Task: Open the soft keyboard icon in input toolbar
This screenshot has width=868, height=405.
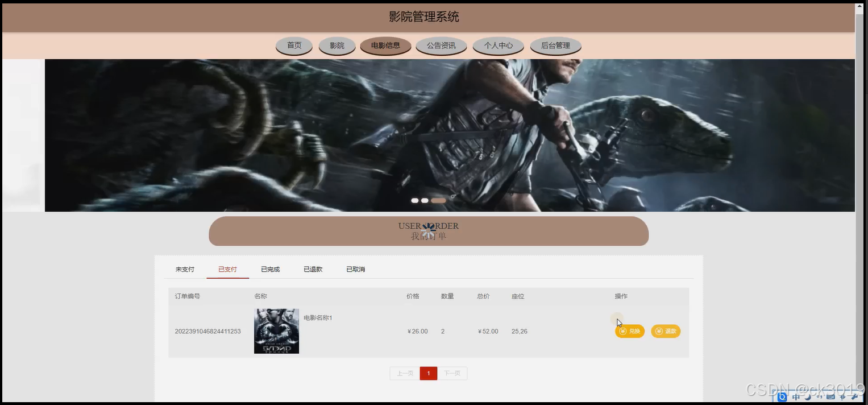Action: pyautogui.click(x=830, y=397)
